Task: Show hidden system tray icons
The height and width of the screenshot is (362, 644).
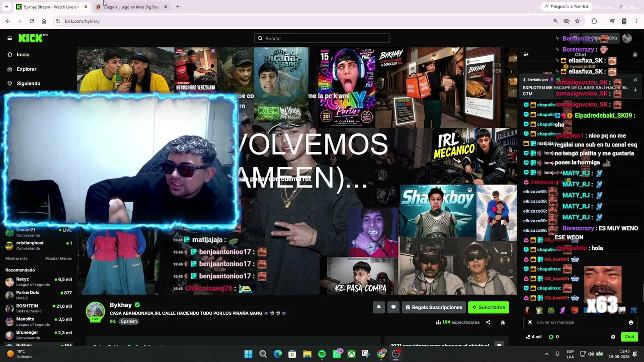Action: click(x=546, y=354)
